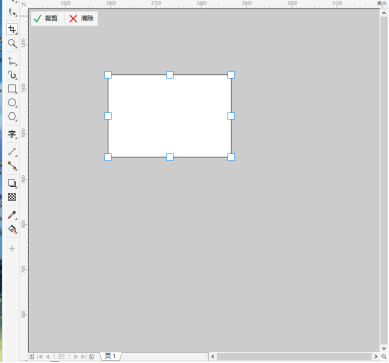
Task: Select the Freehand drawing tool
Action: tap(12, 61)
